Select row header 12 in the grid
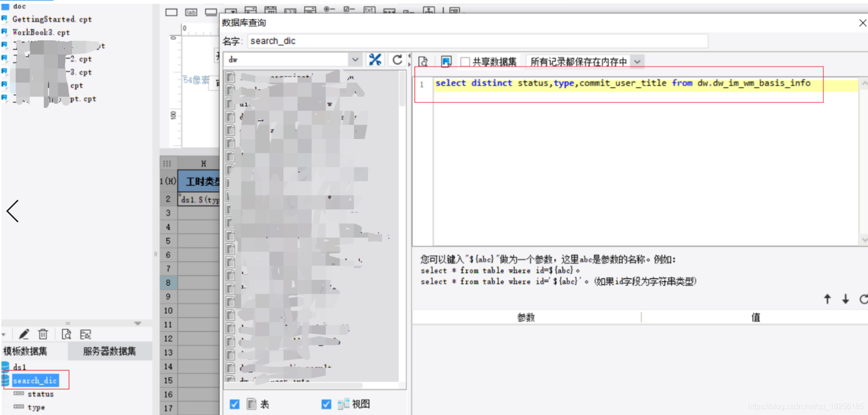Image resolution: width=868 pixels, height=415 pixels. pos(168,339)
